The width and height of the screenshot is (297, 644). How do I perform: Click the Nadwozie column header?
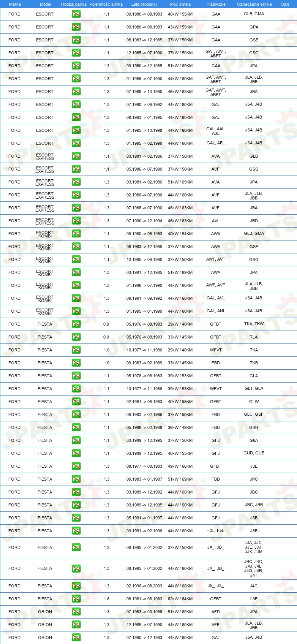pos(216,4)
